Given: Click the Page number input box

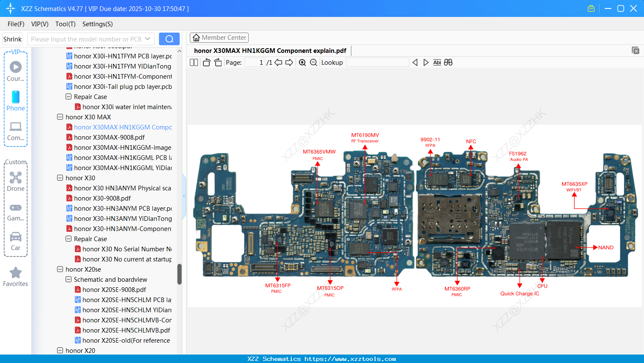Looking at the screenshot, I should 255,62.
